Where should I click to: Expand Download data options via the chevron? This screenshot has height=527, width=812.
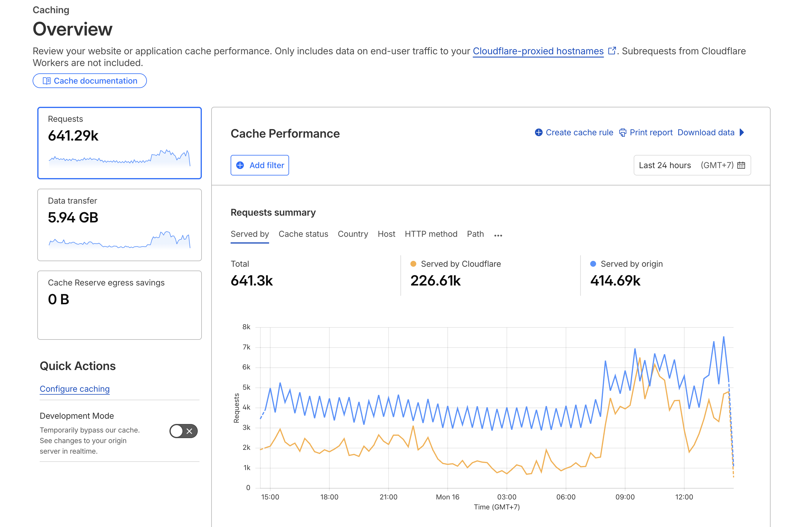(742, 133)
